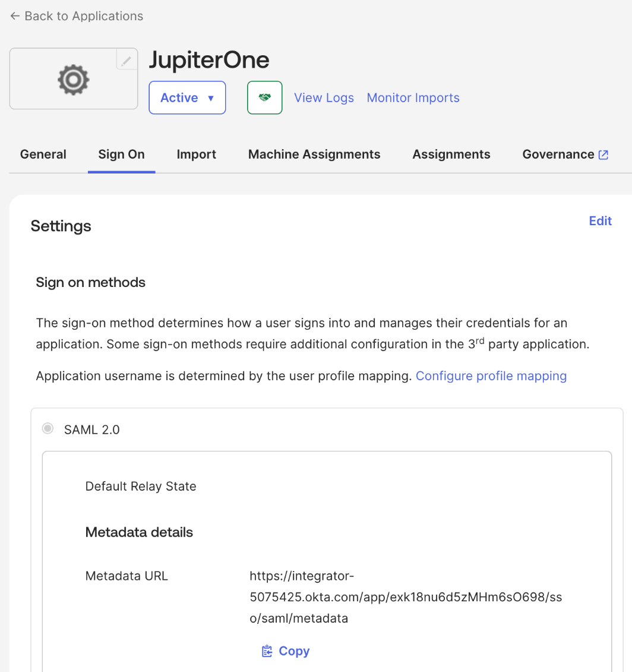
Task: Click the SAML 2.0 label
Action: (x=91, y=430)
